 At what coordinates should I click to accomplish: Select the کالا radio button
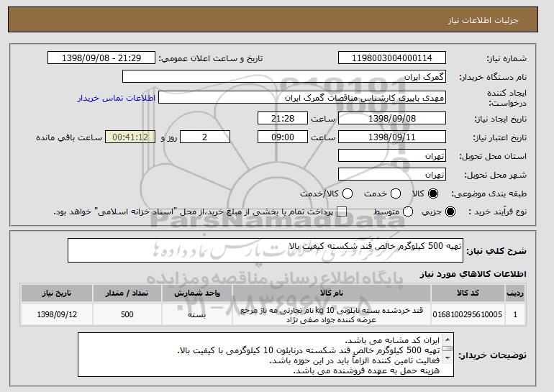click(x=433, y=193)
